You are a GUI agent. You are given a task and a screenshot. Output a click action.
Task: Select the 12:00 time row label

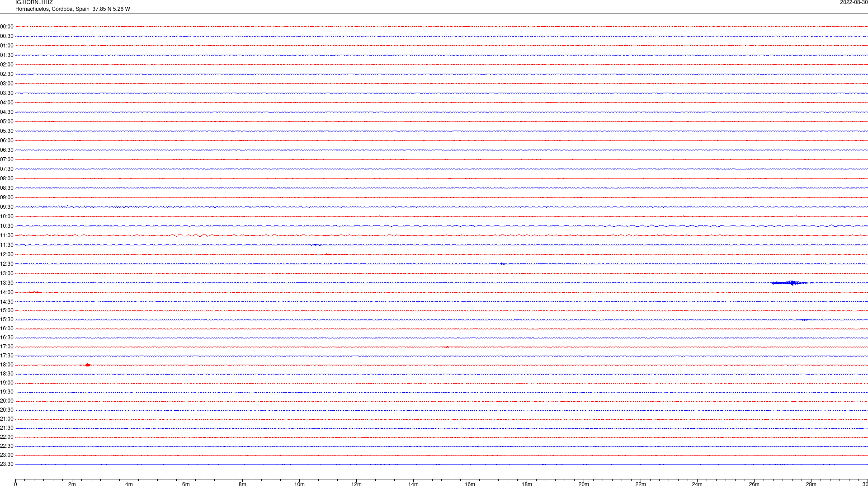point(7,254)
